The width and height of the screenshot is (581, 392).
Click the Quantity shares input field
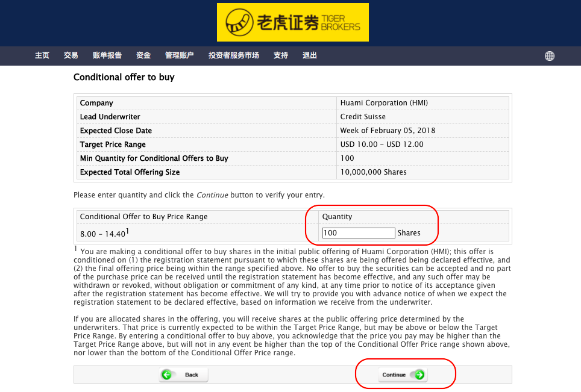359,233
